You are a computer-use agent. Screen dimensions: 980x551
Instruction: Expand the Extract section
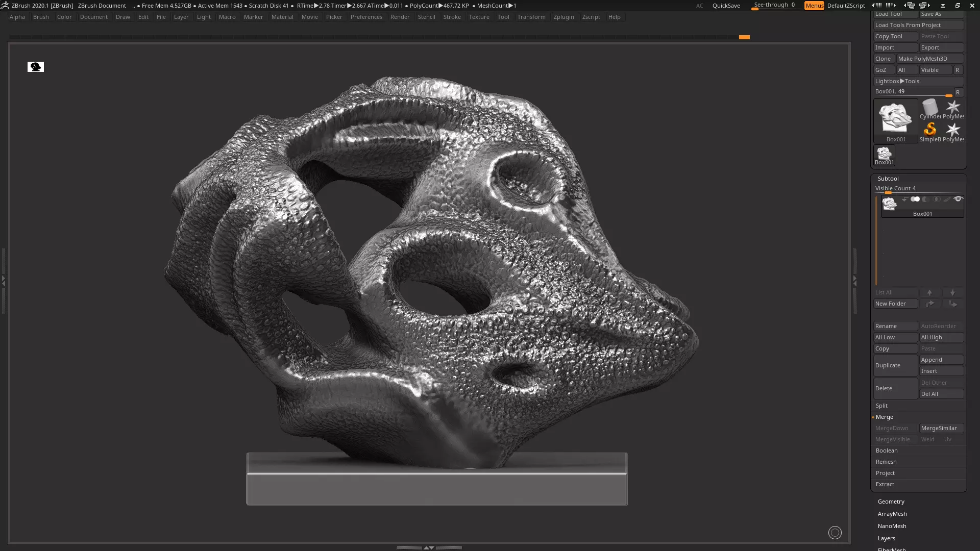point(885,484)
